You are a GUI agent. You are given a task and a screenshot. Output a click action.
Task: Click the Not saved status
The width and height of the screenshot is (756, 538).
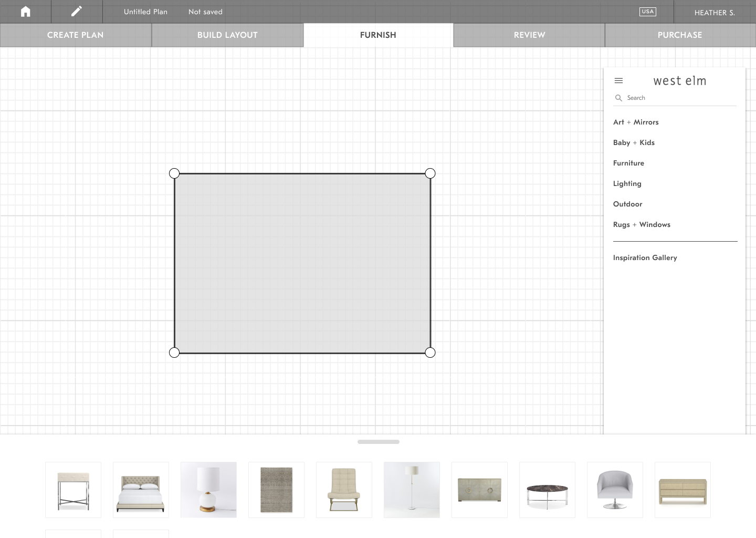[205, 12]
